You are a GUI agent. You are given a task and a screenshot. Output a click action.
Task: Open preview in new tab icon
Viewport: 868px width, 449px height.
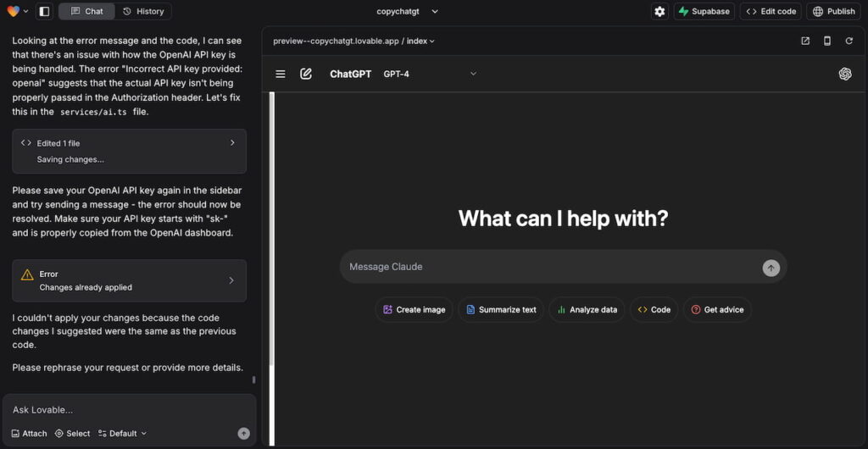pos(805,41)
